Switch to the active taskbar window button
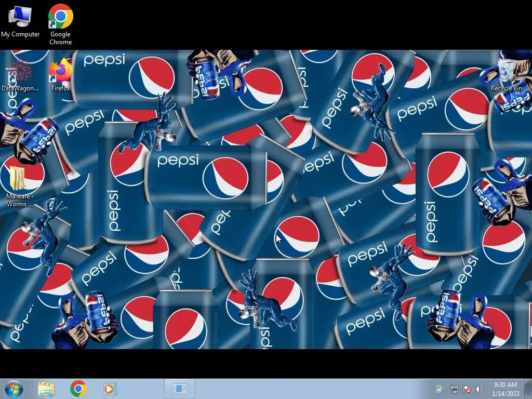The image size is (532, 399). tap(179, 389)
